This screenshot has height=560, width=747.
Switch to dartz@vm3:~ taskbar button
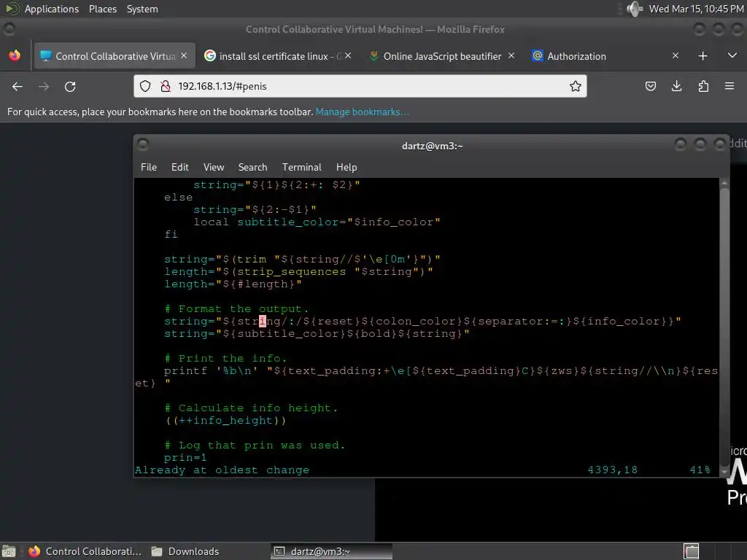point(332,551)
